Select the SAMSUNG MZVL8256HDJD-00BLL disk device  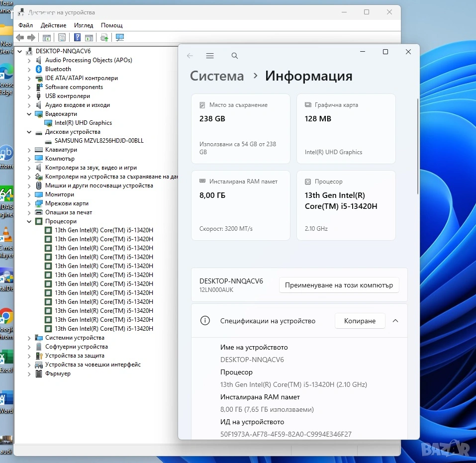click(x=99, y=141)
